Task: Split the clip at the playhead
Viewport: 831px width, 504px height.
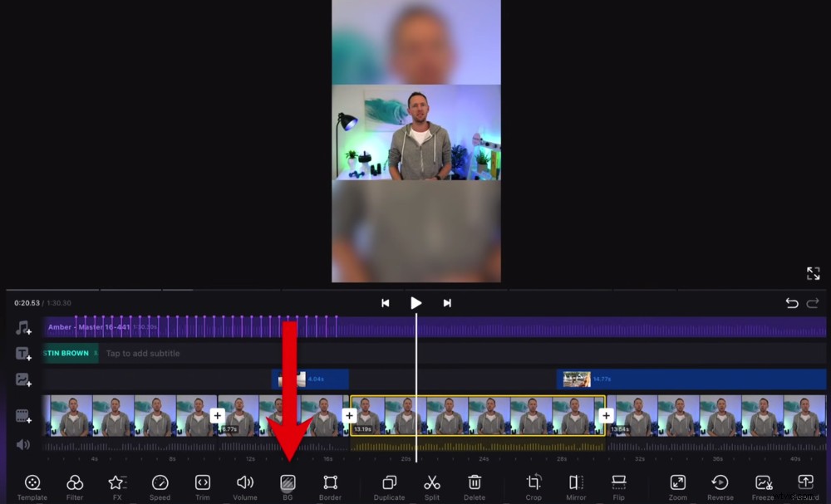Action: (x=431, y=486)
